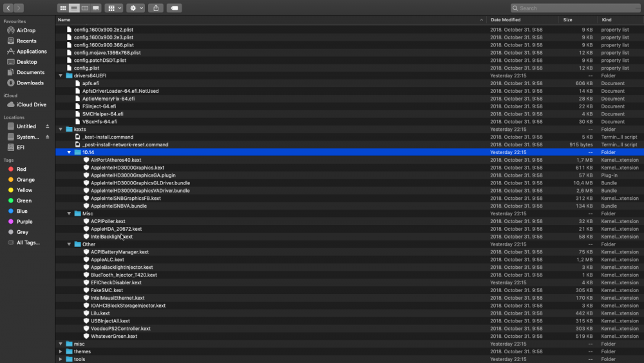Viewport: 644px width, 363px height.
Task: Click the Edit Tags toolbar button
Action: [x=174, y=8]
